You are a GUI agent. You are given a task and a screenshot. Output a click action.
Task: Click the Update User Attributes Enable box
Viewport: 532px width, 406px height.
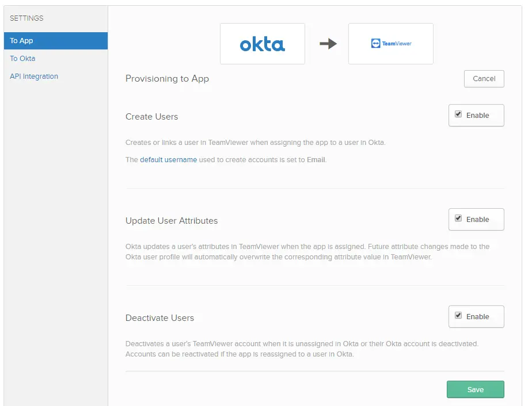pyautogui.click(x=476, y=219)
